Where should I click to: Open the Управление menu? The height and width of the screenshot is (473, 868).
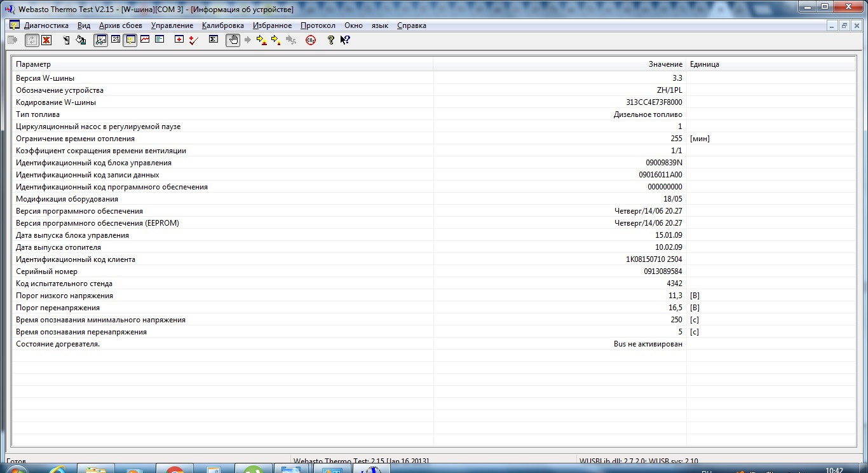(172, 25)
